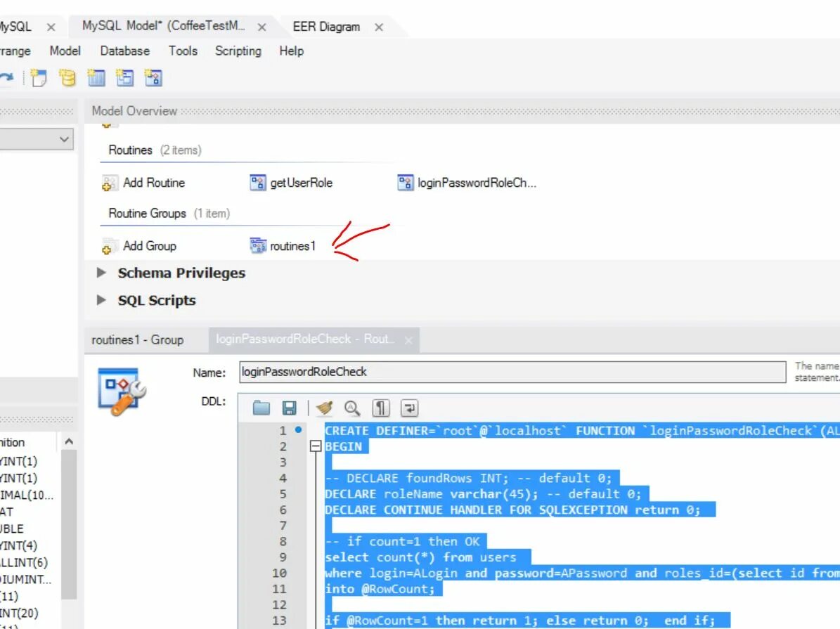Switch to the EER Diagram tab
The width and height of the screenshot is (840, 629).
point(326,27)
